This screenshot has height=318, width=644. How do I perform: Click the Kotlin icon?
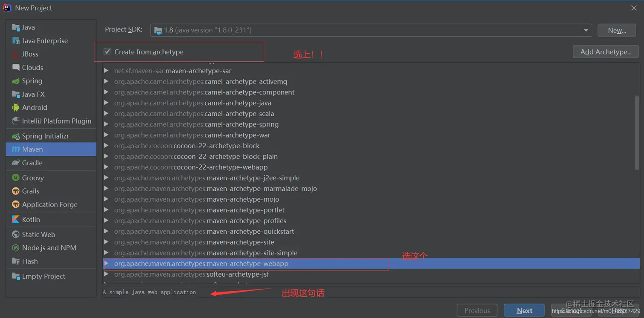(x=16, y=220)
